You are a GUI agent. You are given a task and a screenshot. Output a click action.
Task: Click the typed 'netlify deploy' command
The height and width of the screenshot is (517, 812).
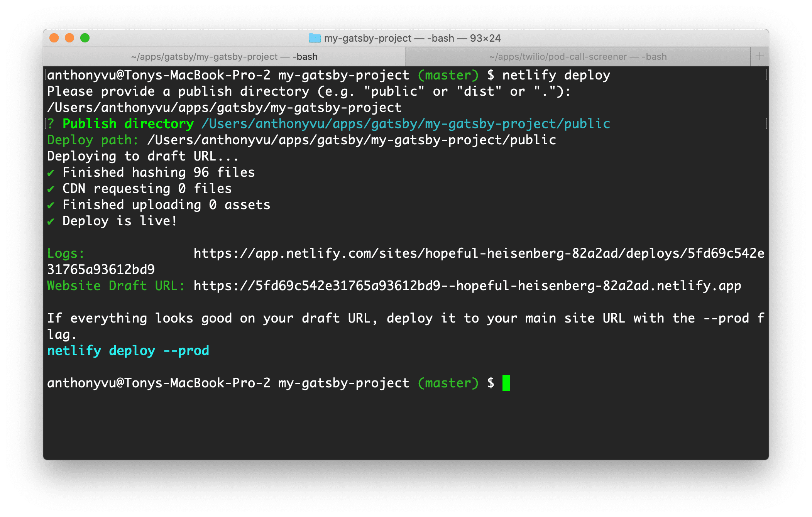(x=556, y=75)
